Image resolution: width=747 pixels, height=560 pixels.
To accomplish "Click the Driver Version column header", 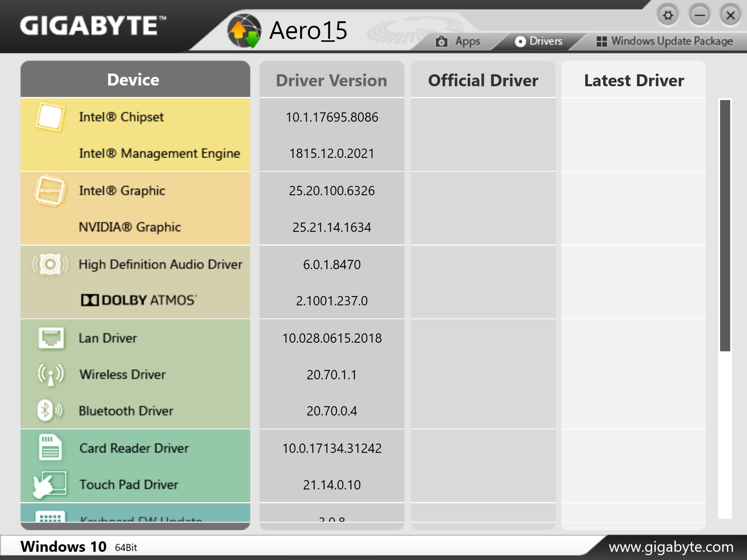I will click(332, 79).
